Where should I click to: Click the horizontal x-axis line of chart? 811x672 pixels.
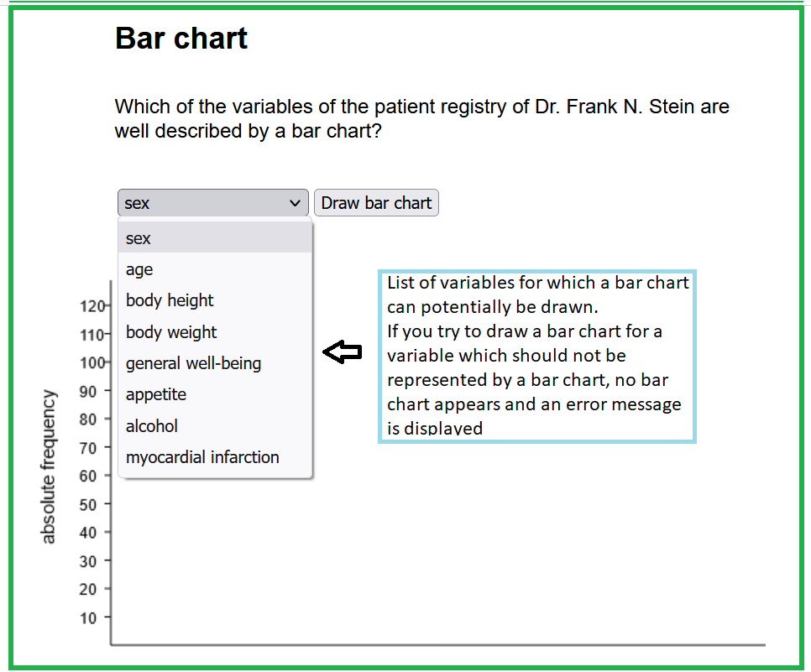tap(437, 645)
